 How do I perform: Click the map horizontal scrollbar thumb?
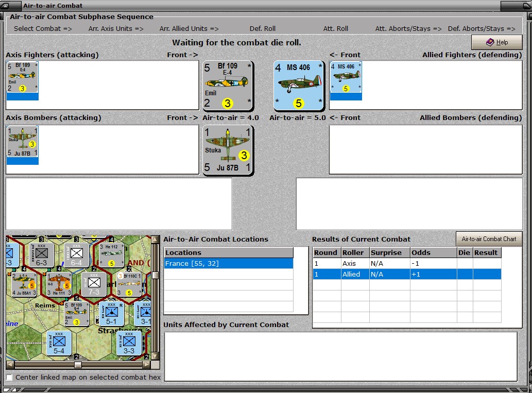(x=78, y=365)
